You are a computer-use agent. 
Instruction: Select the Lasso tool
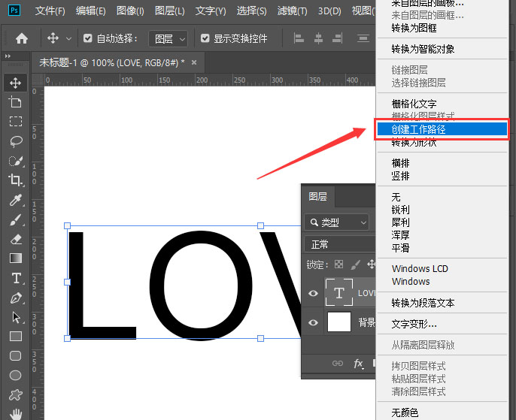(15, 141)
